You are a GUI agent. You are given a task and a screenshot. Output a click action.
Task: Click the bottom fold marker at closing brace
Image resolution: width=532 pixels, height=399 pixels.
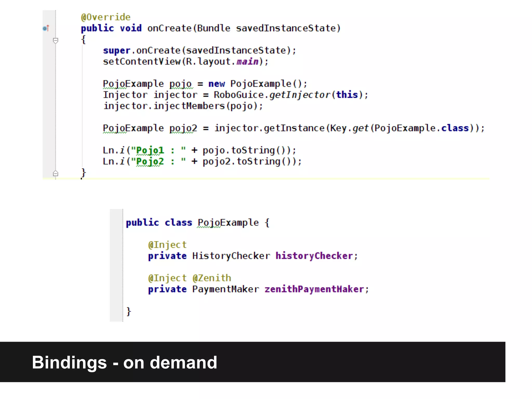[x=55, y=173]
